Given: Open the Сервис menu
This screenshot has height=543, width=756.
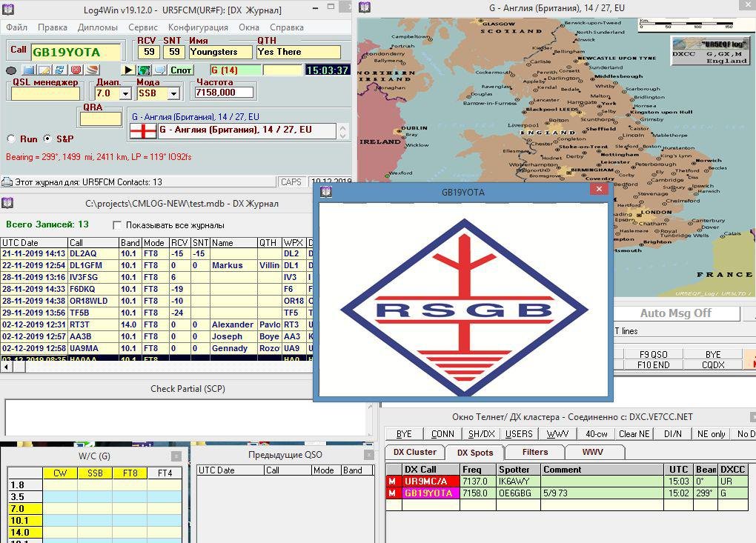Looking at the screenshot, I should pos(143,27).
